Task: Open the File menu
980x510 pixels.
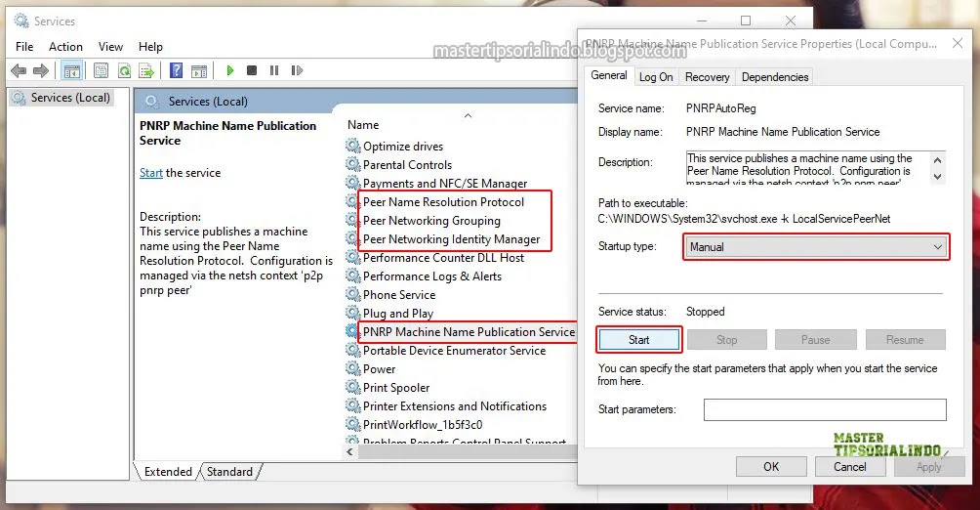Action: 24,47
